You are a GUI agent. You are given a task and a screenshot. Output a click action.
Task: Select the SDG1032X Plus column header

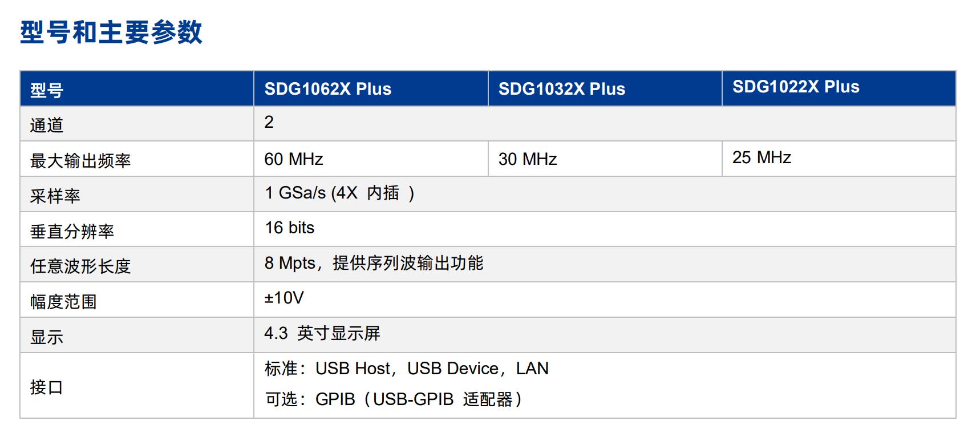(x=561, y=89)
